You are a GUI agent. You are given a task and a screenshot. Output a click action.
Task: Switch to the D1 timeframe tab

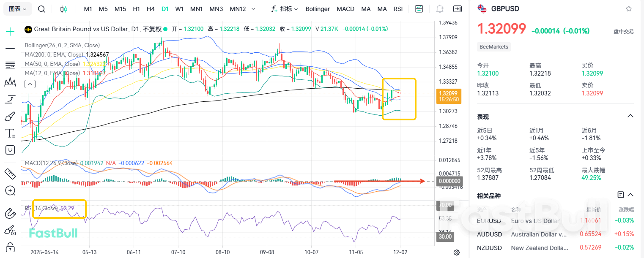(x=165, y=8)
